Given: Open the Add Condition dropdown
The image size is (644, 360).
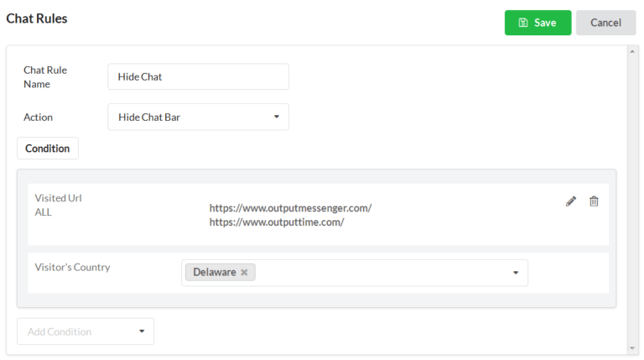Looking at the screenshot, I should [x=86, y=331].
